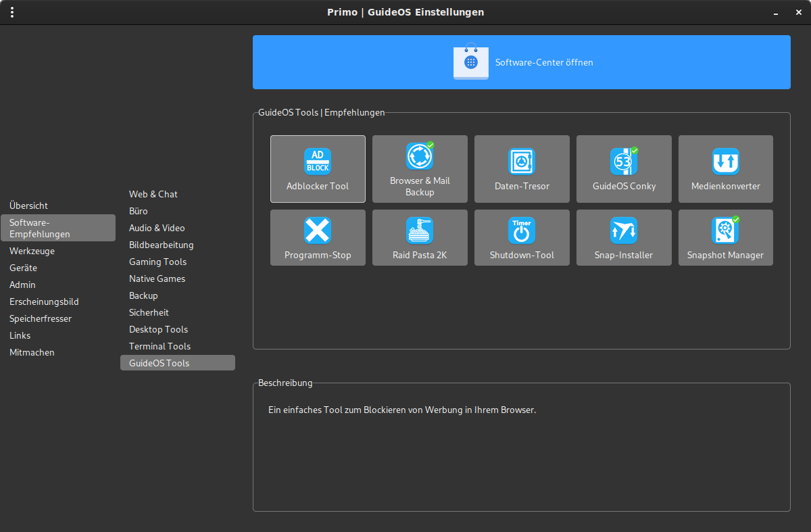Select the Sicherheit category
This screenshot has width=811, height=532.
[x=149, y=312]
